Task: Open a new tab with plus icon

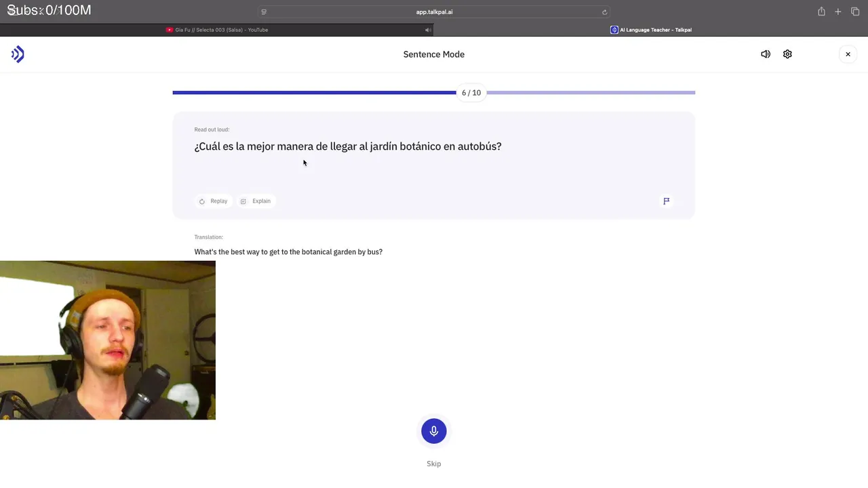Action: [x=838, y=12]
